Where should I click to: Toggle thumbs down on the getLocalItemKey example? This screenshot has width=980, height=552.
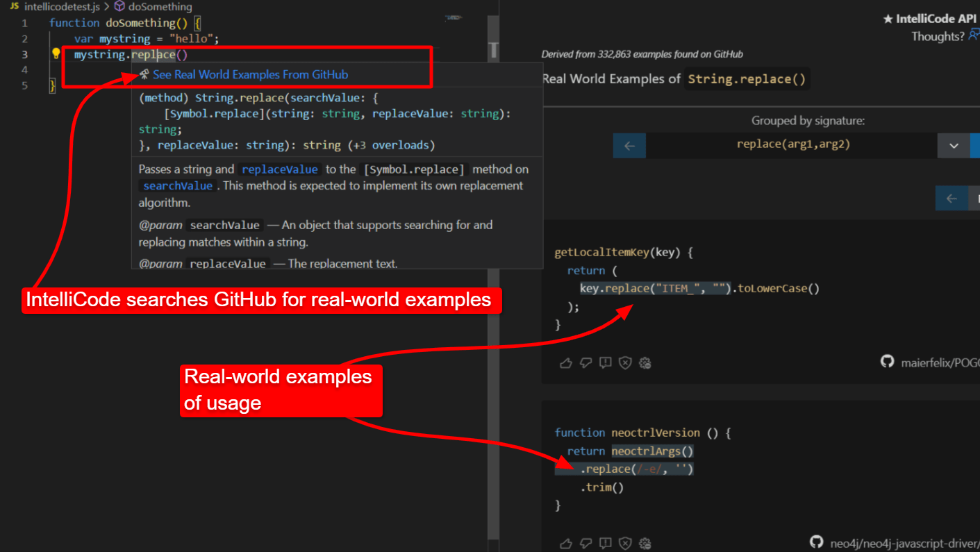point(585,362)
